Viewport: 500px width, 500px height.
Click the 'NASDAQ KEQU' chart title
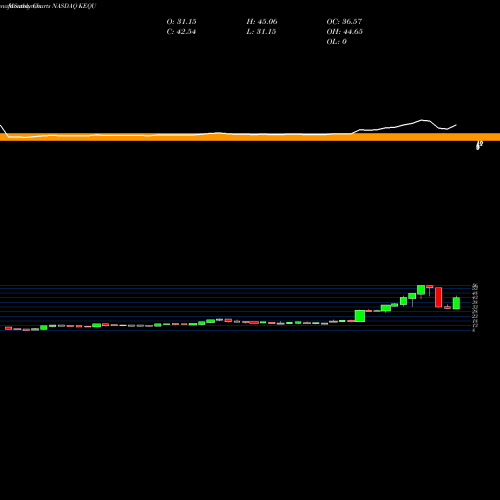click(74, 6)
